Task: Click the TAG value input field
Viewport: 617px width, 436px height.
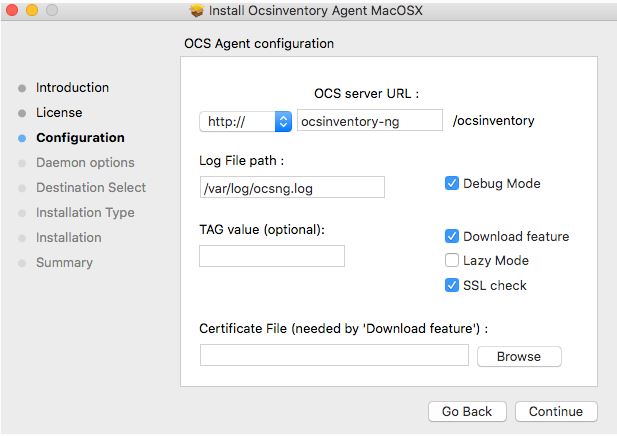Action: pyautogui.click(x=271, y=256)
